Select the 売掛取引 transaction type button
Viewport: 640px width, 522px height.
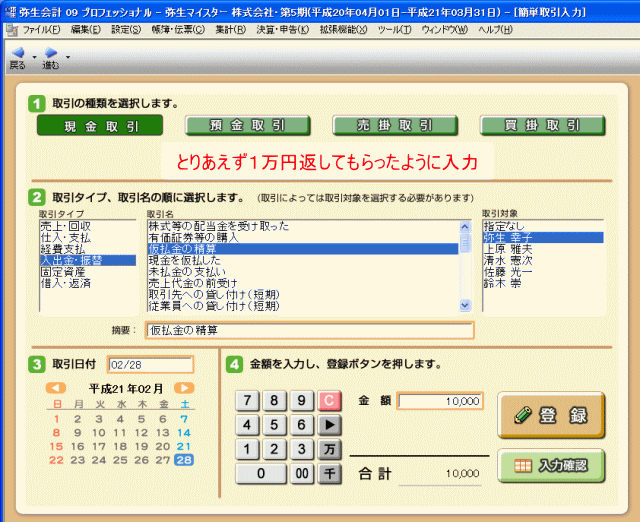395,125
